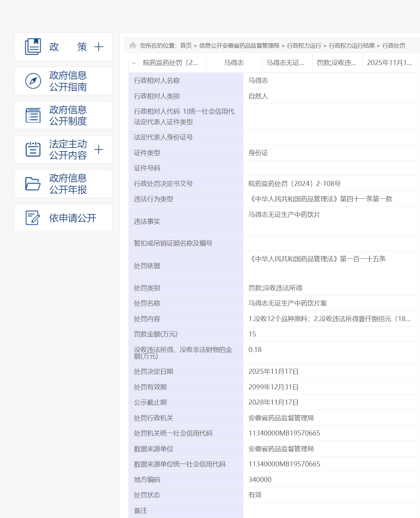Select the 处罚状态 value 有效
Image resolution: width=420 pixels, height=518 pixels.
click(255, 495)
